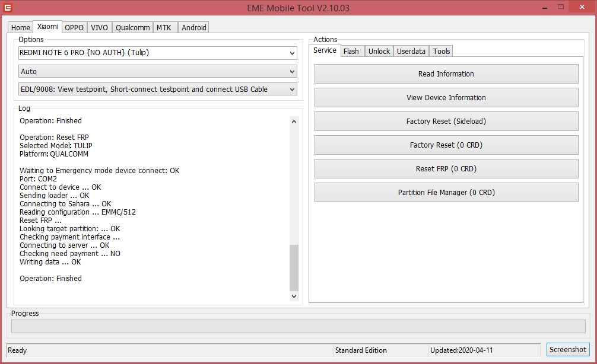The width and height of the screenshot is (597, 364).
Task: Close the EME Mobile Tool window
Action: 582,7
